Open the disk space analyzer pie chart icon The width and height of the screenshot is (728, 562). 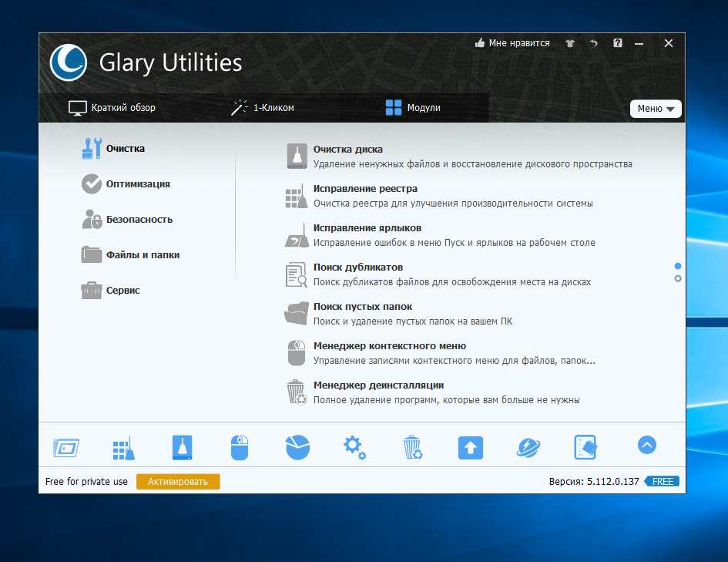297,446
